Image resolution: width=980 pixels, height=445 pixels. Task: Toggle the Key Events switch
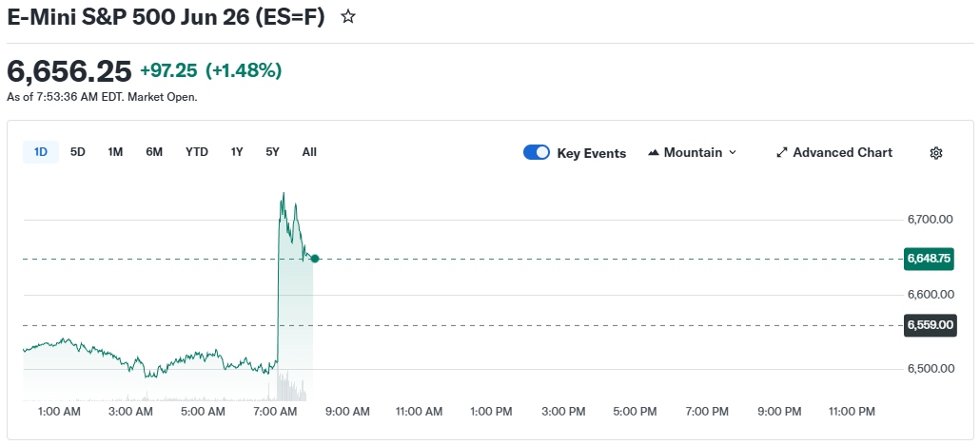tap(537, 153)
